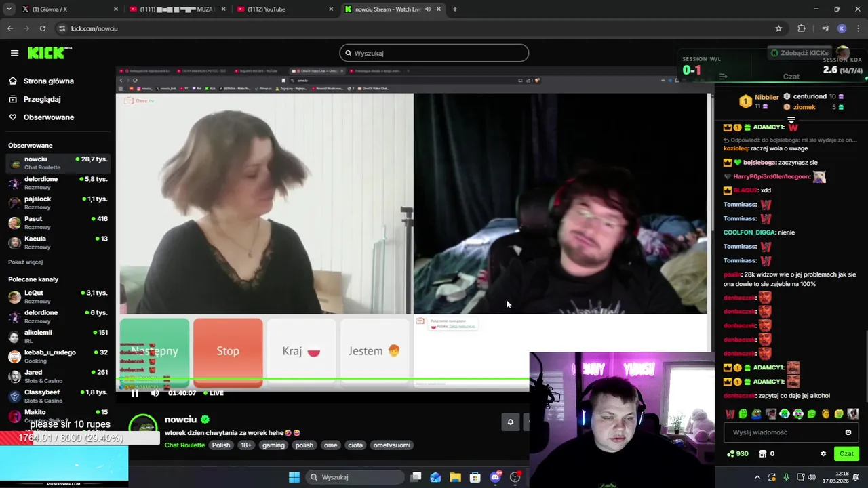The width and height of the screenshot is (868, 488).
Task: Open Chat Roulette category link
Action: coord(184,445)
